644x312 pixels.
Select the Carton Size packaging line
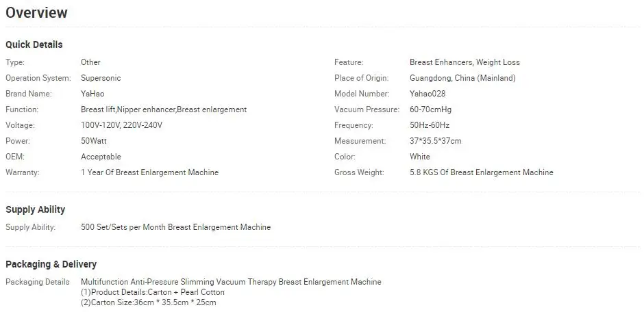click(148, 302)
